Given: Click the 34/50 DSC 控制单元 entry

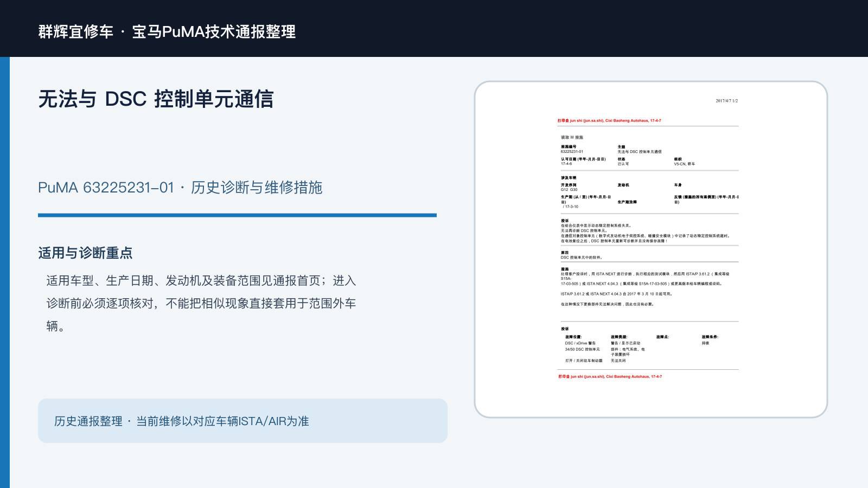Looking at the screenshot, I should (582, 349).
